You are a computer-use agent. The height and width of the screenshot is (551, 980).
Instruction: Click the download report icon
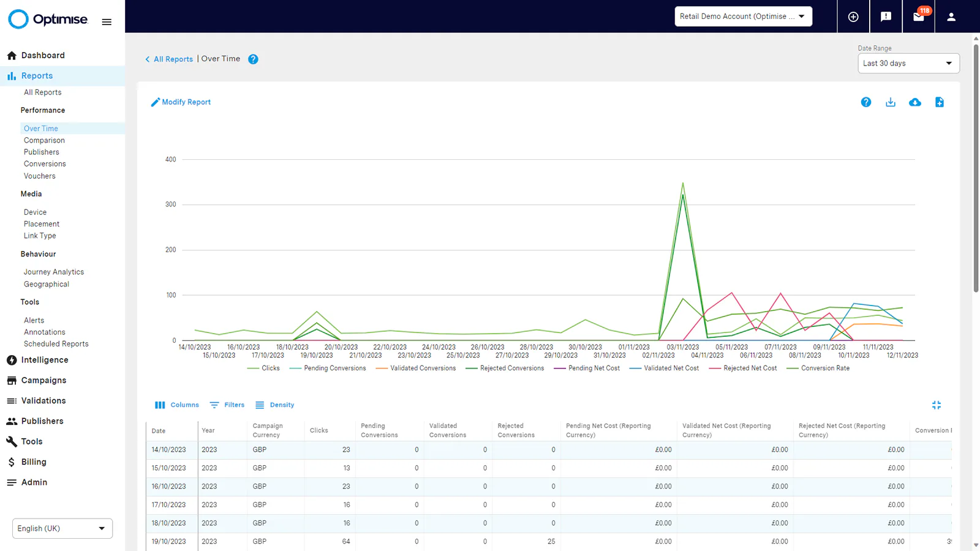click(891, 102)
